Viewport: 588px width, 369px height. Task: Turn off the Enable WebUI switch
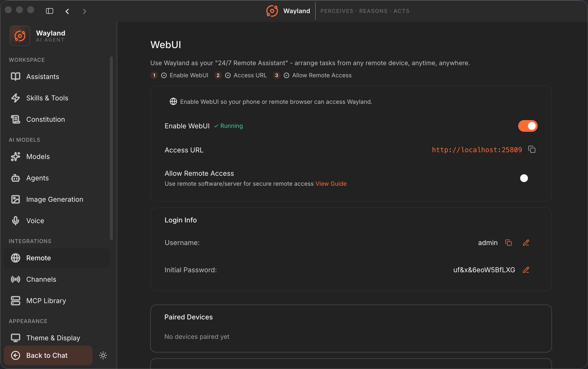528,126
